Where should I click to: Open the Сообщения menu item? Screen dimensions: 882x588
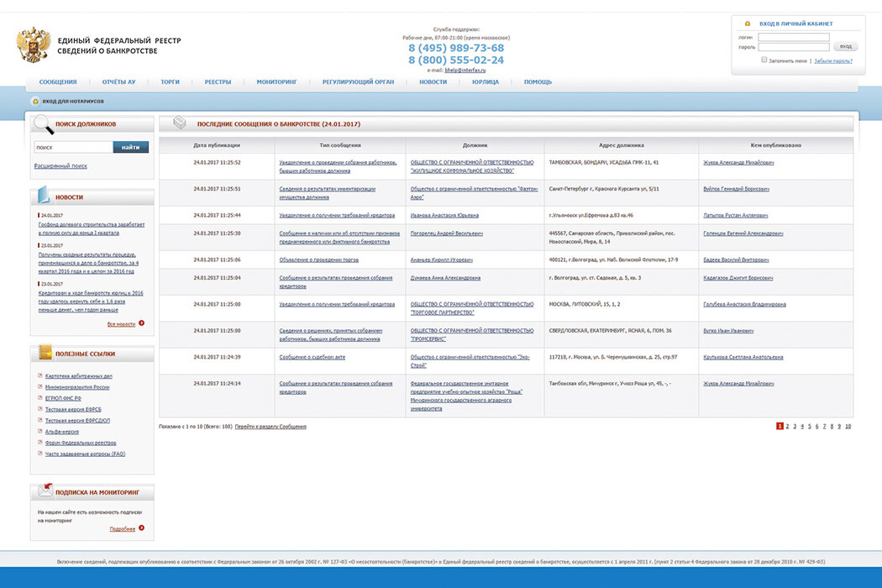pyautogui.click(x=58, y=82)
